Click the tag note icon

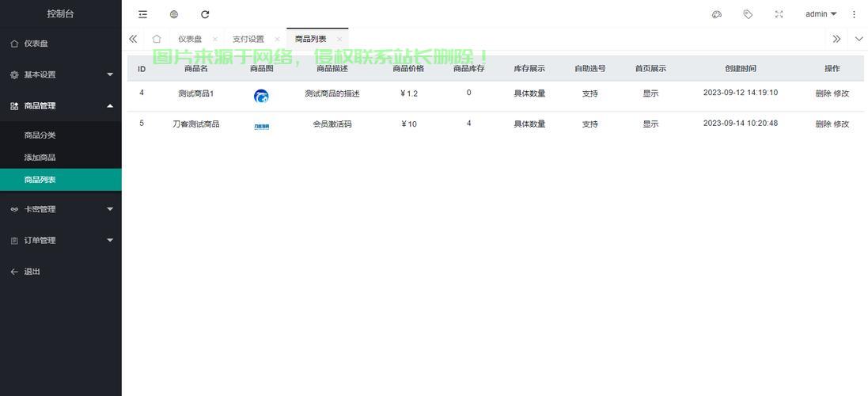point(748,14)
